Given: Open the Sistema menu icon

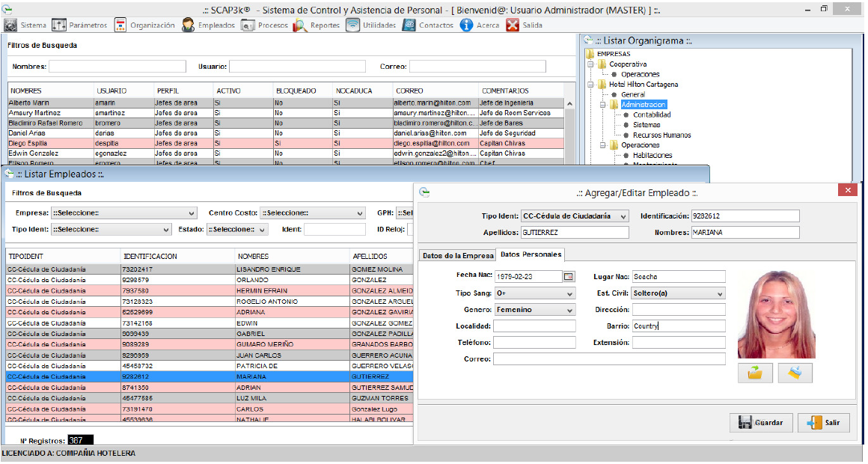Looking at the screenshot, I should [10, 25].
